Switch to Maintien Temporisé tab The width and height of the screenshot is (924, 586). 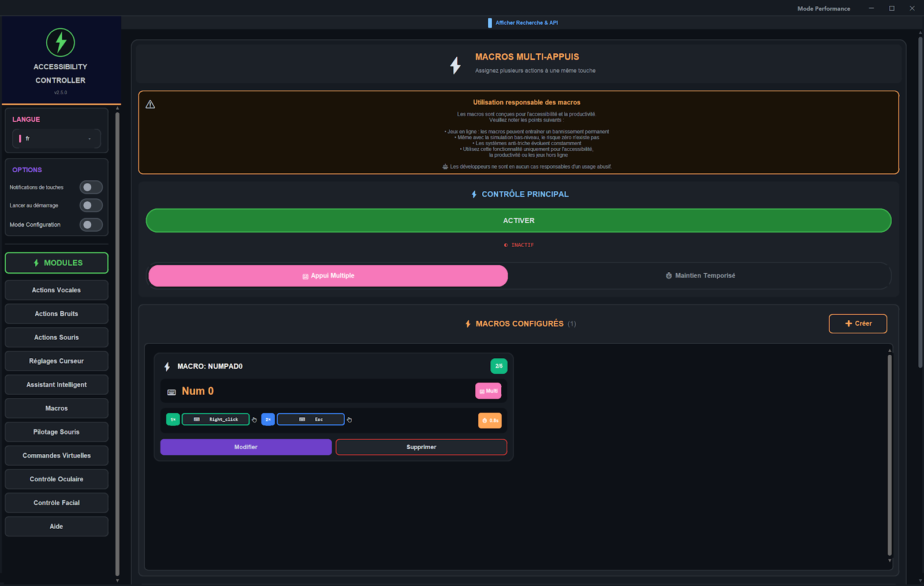[700, 276]
